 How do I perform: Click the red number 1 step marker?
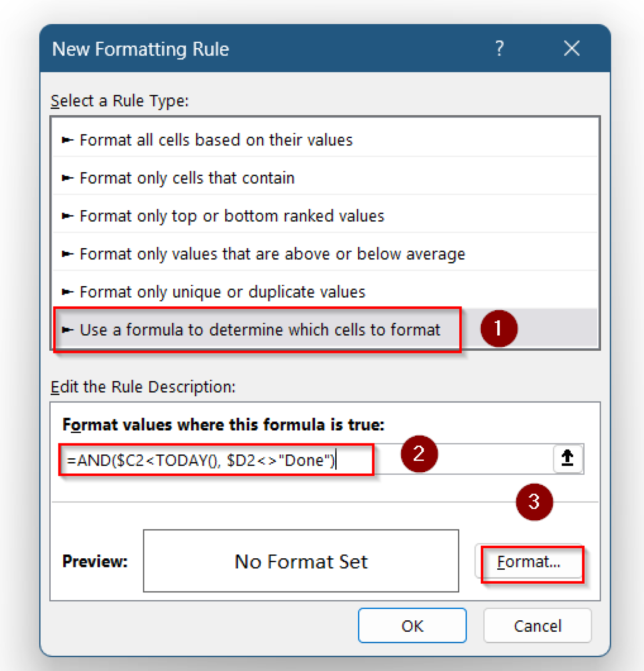[499, 329]
